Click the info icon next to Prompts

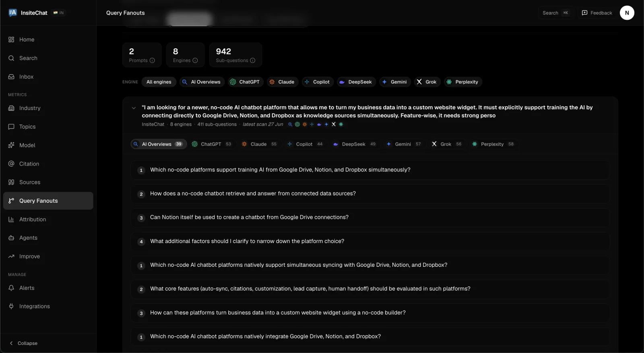[152, 60]
